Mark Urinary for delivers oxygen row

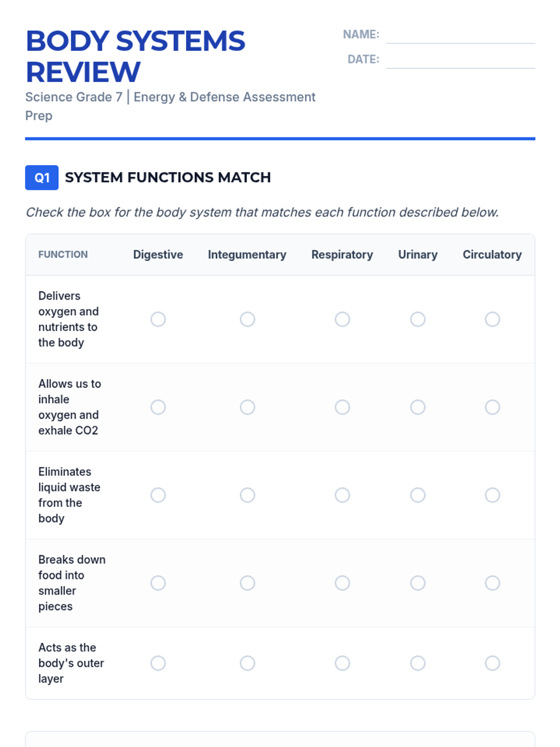(418, 319)
